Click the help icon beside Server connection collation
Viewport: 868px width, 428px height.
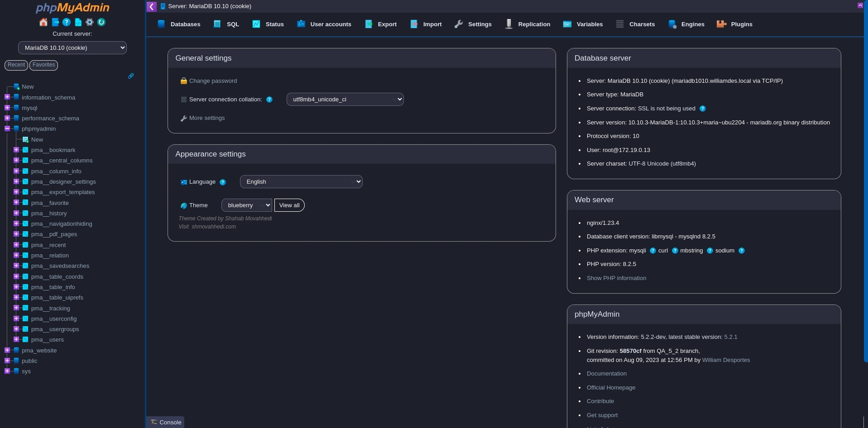(269, 100)
